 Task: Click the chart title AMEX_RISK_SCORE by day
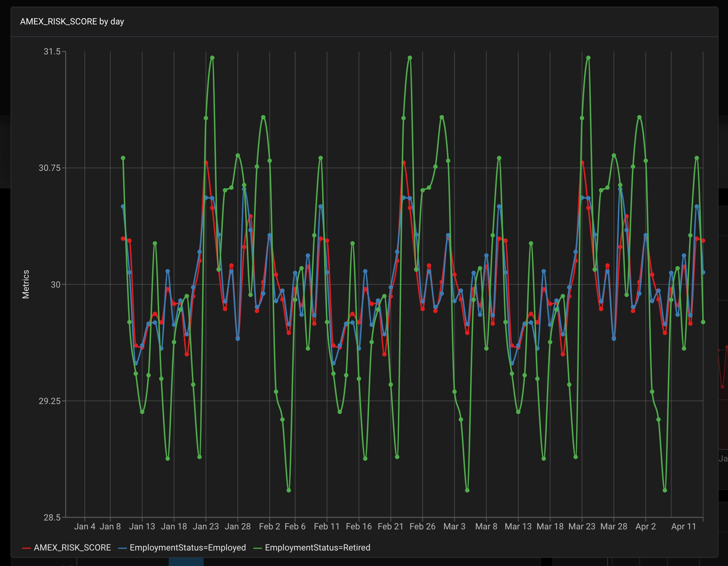72,22
